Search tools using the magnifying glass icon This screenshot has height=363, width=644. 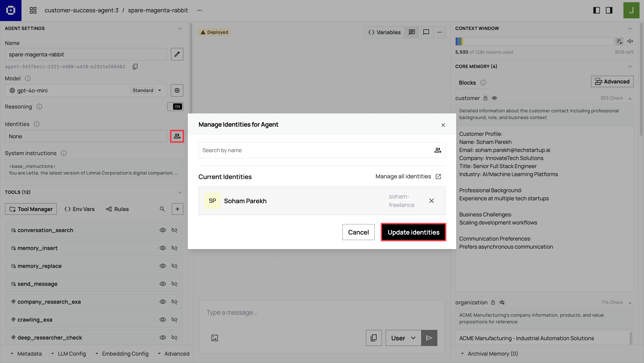(162, 209)
